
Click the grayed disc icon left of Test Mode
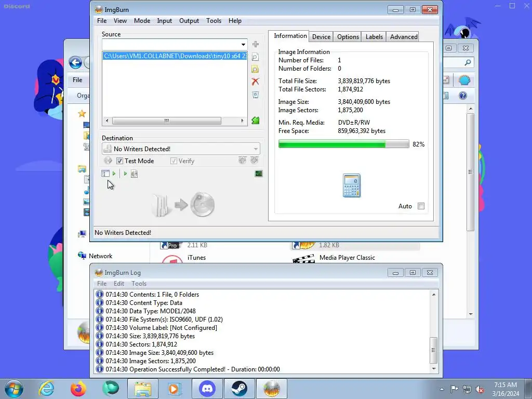click(x=108, y=161)
